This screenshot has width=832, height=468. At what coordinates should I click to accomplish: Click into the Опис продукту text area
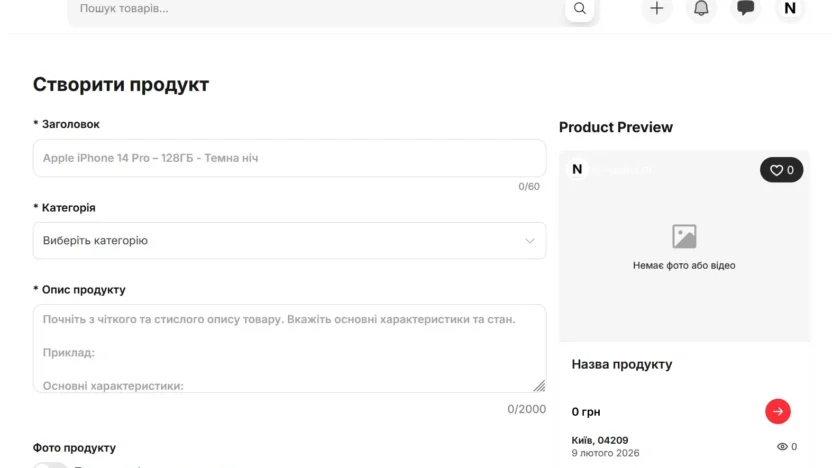pyautogui.click(x=289, y=348)
